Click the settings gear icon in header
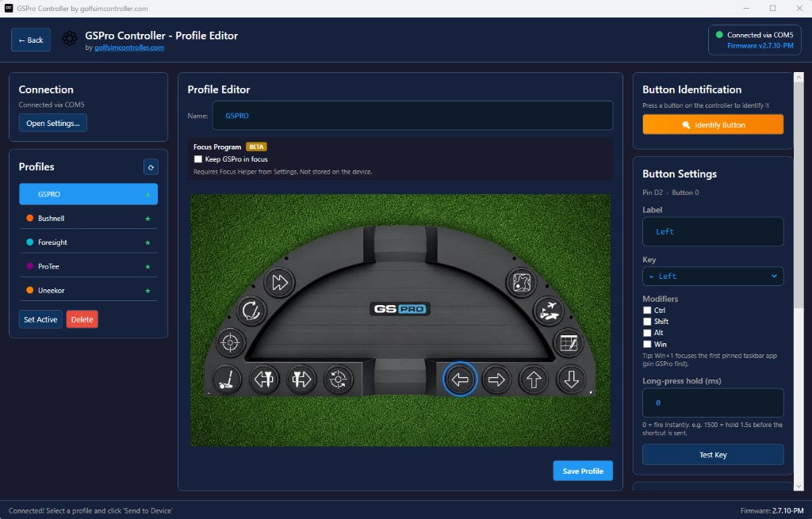This screenshot has height=519, width=812. [70, 39]
